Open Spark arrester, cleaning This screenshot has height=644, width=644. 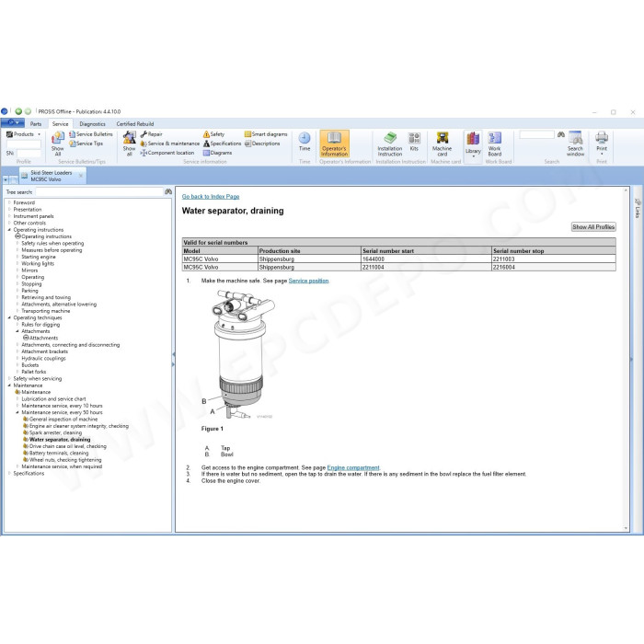point(55,432)
